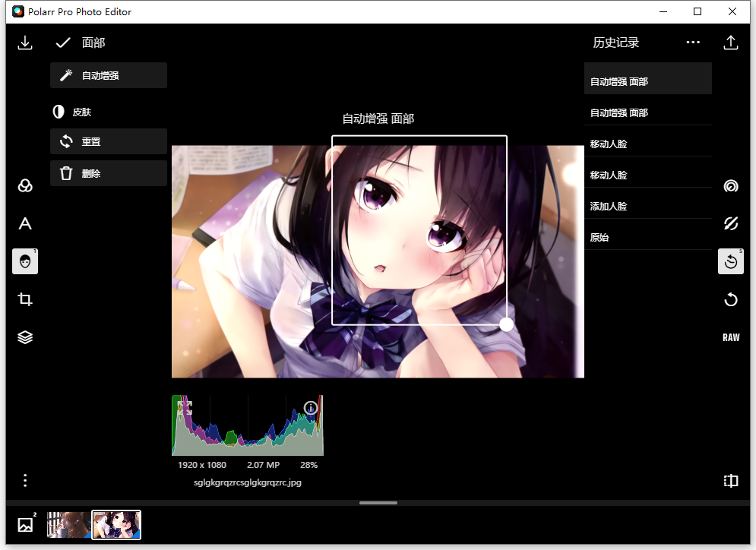Select the Text tool letter A icon
756x550 pixels.
25,223
